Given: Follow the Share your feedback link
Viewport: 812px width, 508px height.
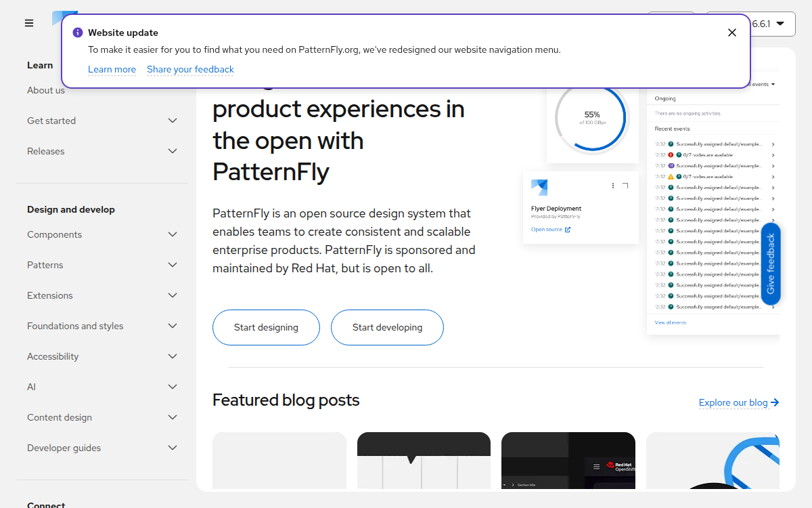Looking at the screenshot, I should (x=190, y=69).
